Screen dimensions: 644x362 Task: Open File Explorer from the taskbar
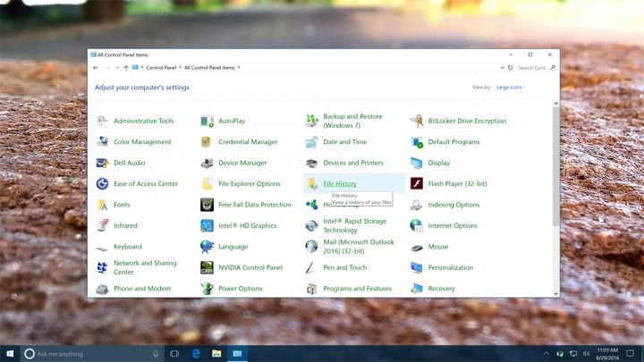[216, 354]
